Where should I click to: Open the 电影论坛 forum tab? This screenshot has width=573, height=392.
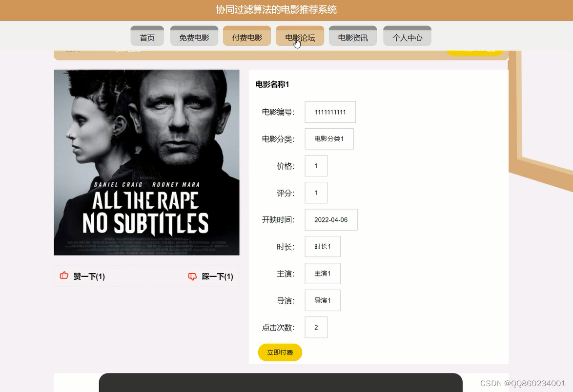point(300,36)
